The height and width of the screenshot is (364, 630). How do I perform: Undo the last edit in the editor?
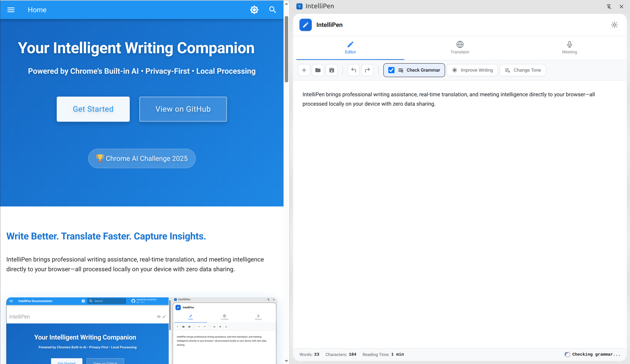353,70
